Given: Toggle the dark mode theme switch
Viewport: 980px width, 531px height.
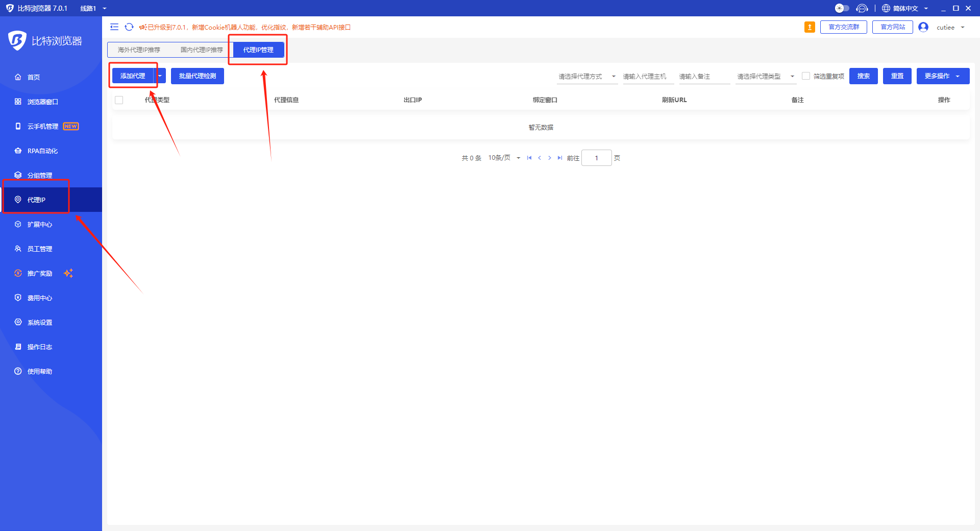Looking at the screenshot, I should click(842, 8).
